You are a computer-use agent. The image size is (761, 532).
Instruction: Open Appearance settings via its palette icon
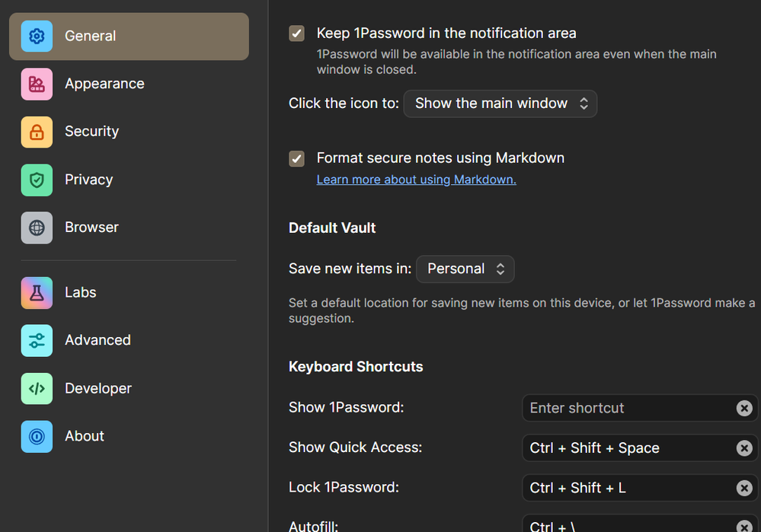(x=37, y=84)
